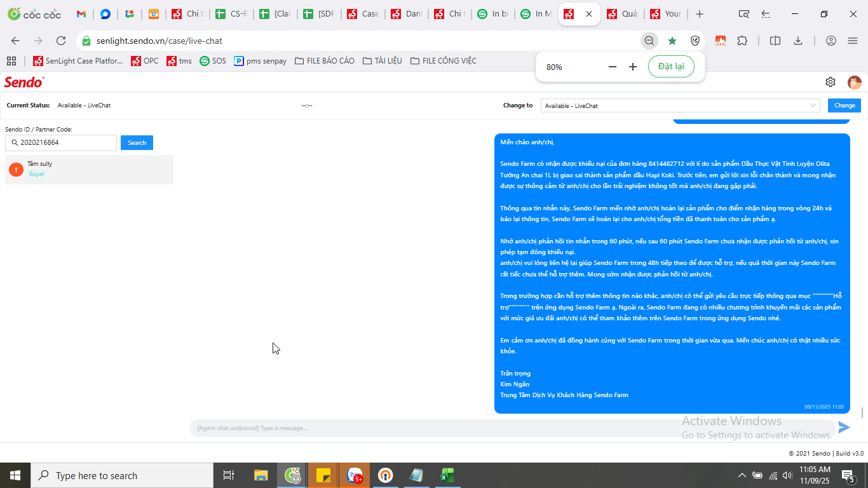Click the Sendo logo
868x488 pixels.
pos(24,82)
